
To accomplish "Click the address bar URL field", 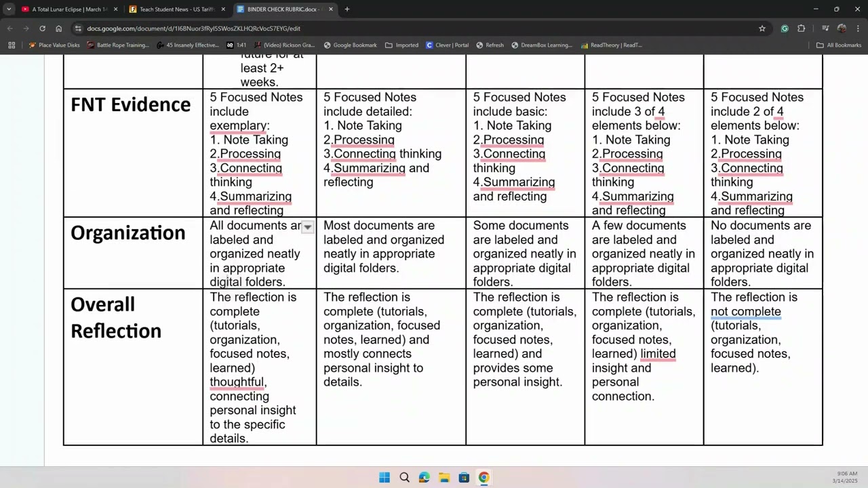I will click(420, 28).
